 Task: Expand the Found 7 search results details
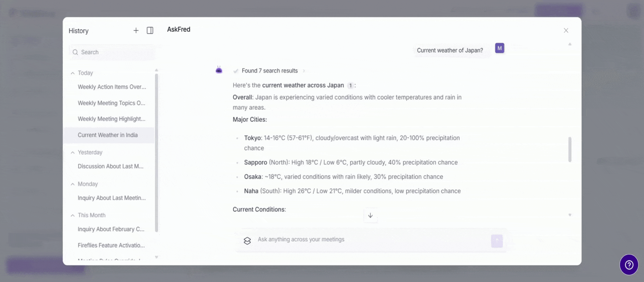point(270,71)
